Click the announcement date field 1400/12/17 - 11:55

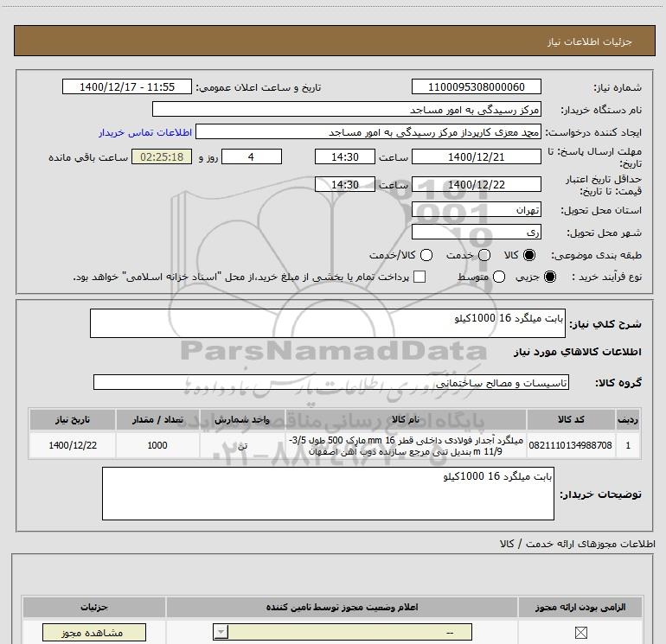127,87
